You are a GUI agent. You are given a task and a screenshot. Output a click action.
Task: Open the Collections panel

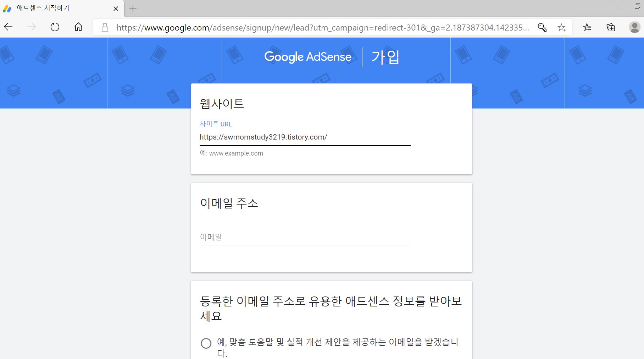pyautogui.click(x=611, y=27)
